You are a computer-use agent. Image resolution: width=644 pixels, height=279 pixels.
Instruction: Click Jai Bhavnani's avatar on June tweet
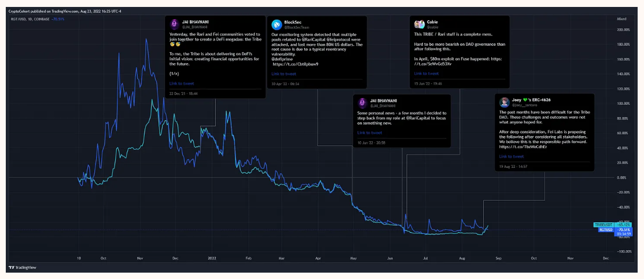362,102
